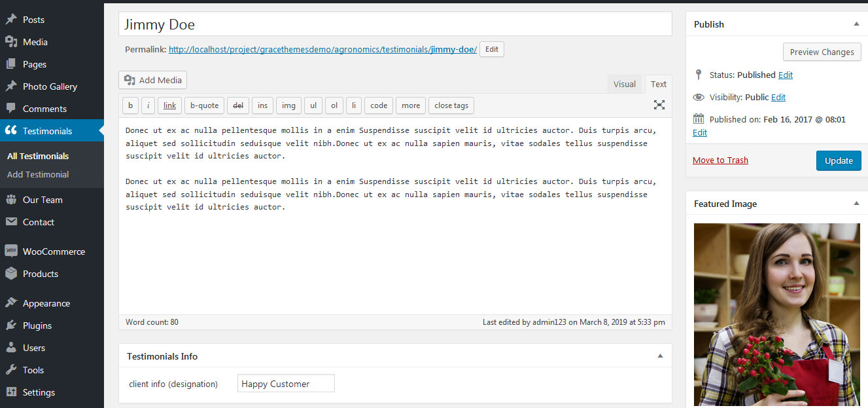This screenshot has height=408, width=868.
Task: Insert ordered list with ol button
Action: 334,105
